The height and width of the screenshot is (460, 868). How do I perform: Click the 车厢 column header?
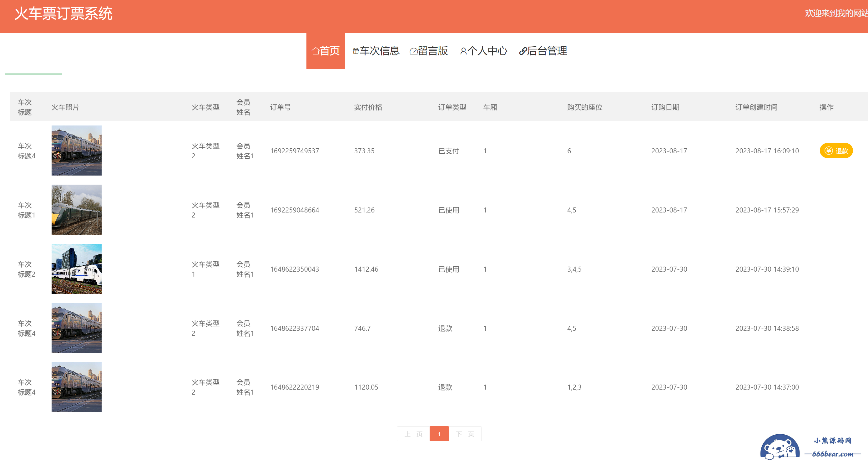tap(490, 107)
